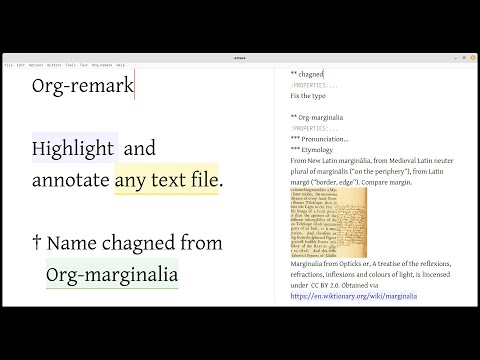Click the 'Marginalia from Opticks' caption line
The image size is (480, 360).
point(371,264)
